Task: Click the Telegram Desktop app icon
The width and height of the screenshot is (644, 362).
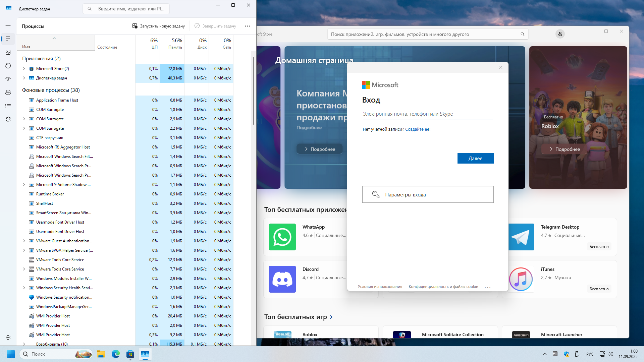Action: click(521, 237)
